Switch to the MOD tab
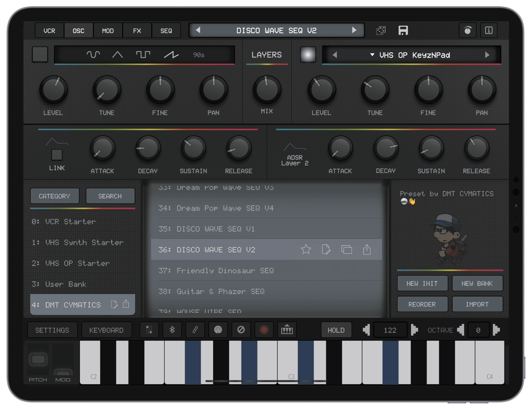The height and width of the screenshot is (410, 532). pos(108,31)
